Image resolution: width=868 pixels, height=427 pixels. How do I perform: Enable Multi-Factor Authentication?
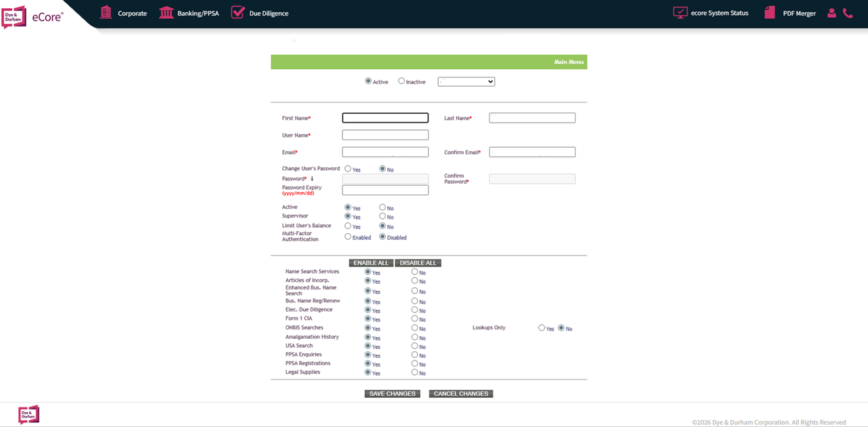click(x=348, y=237)
